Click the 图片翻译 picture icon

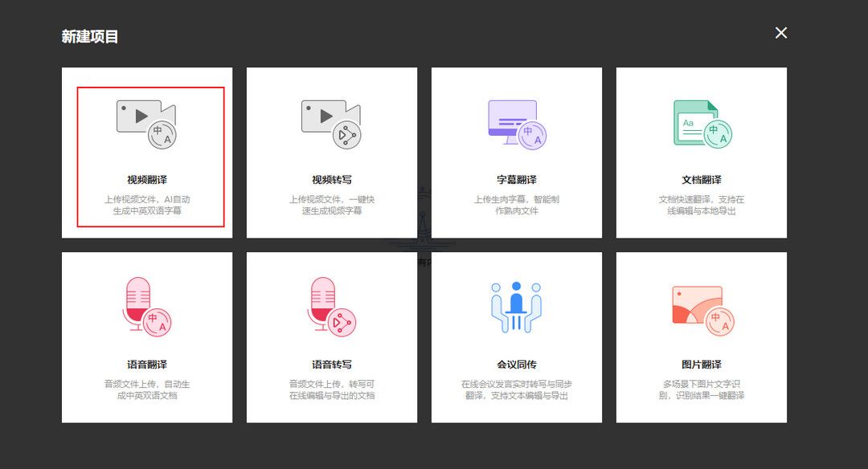703,311
